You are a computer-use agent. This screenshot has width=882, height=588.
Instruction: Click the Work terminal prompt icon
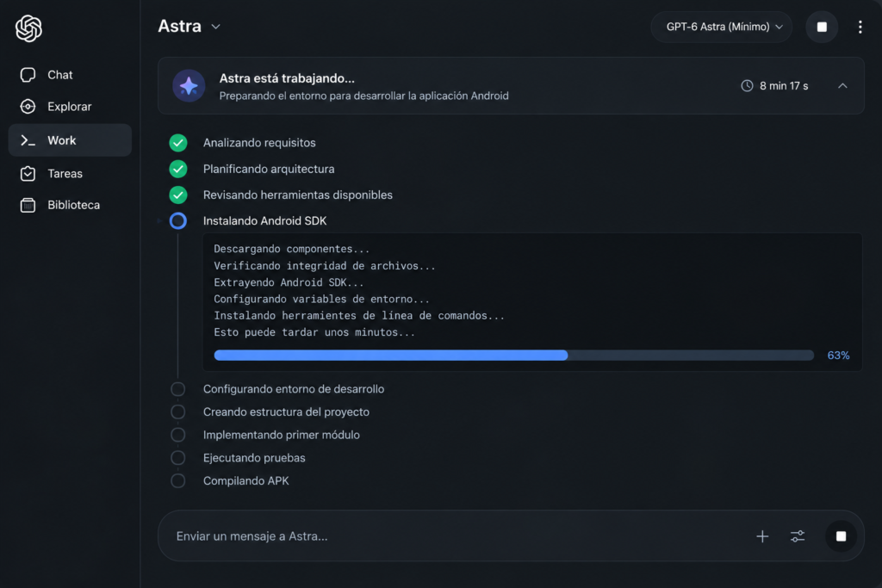click(x=28, y=140)
